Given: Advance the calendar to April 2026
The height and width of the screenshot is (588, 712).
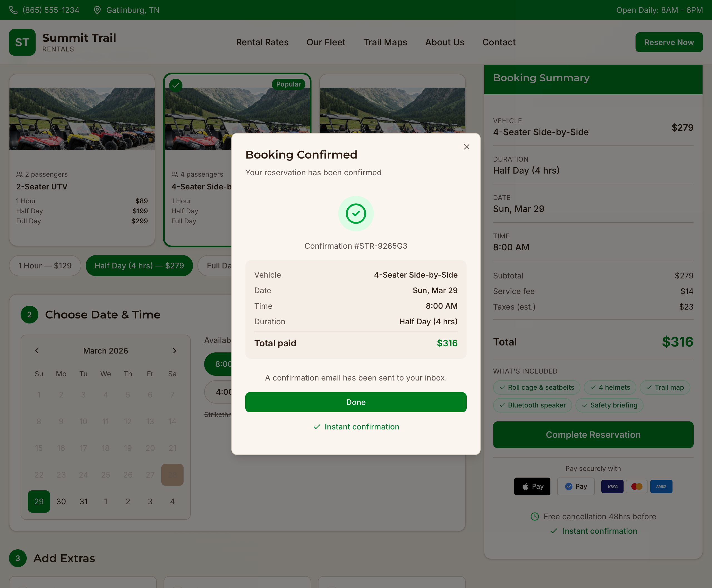Looking at the screenshot, I should coord(175,350).
